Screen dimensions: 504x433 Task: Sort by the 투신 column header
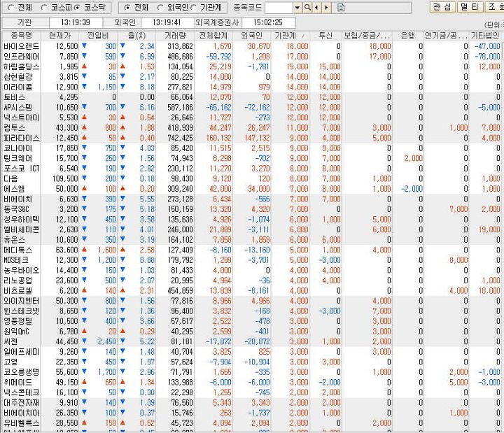coord(325,36)
